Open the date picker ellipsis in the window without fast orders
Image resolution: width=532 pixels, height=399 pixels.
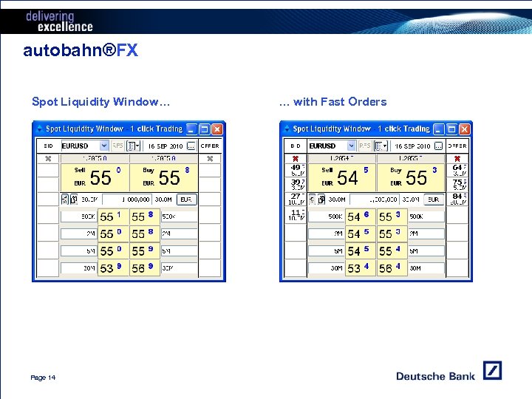191,146
